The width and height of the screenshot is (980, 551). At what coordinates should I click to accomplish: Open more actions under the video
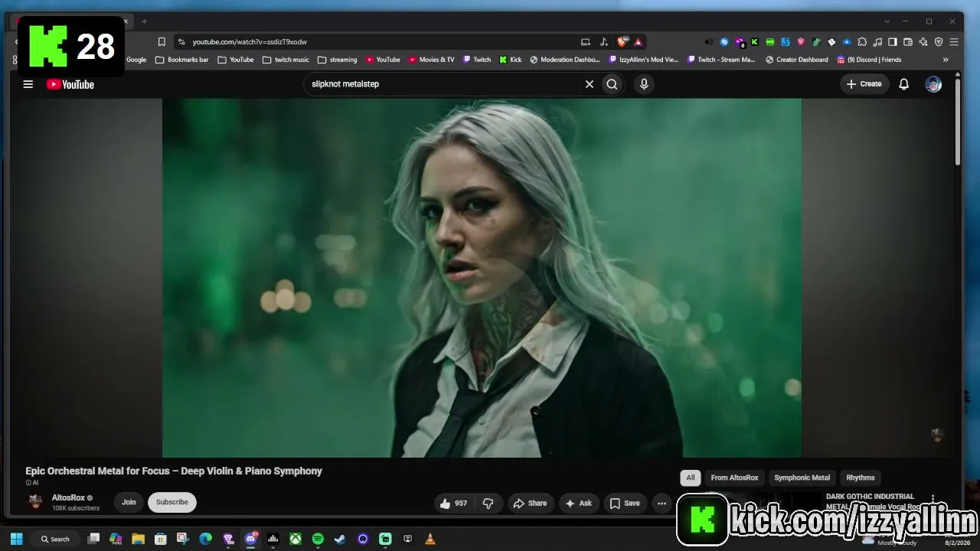pyautogui.click(x=661, y=503)
